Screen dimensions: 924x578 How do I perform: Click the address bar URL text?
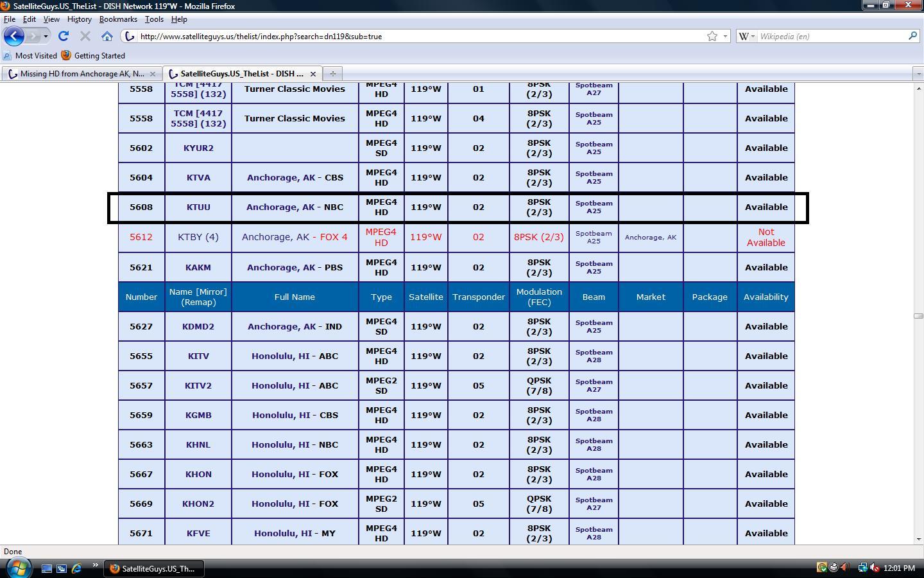click(x=261, y=37)
